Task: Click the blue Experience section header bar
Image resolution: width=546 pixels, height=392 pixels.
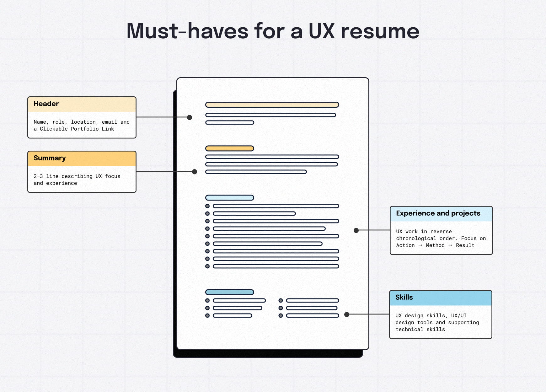Action: point(229,197)
